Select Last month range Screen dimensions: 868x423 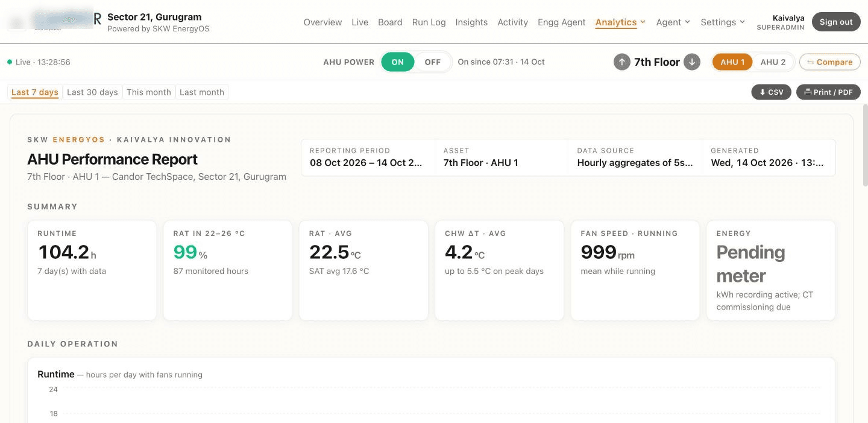tap(202, 92)
